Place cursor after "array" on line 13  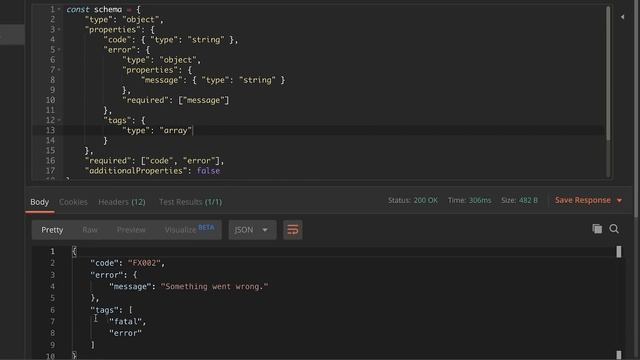(x=193, y=130)
